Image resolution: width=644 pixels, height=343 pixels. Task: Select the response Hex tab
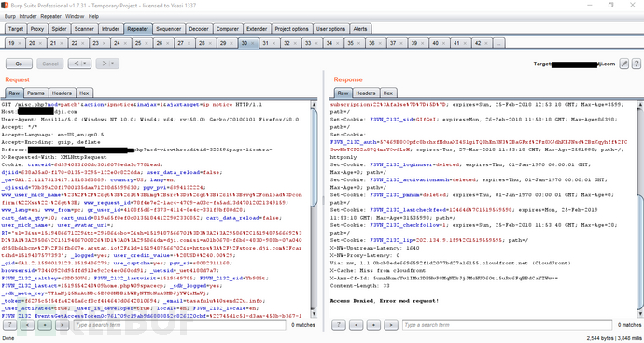coord(388,93)
